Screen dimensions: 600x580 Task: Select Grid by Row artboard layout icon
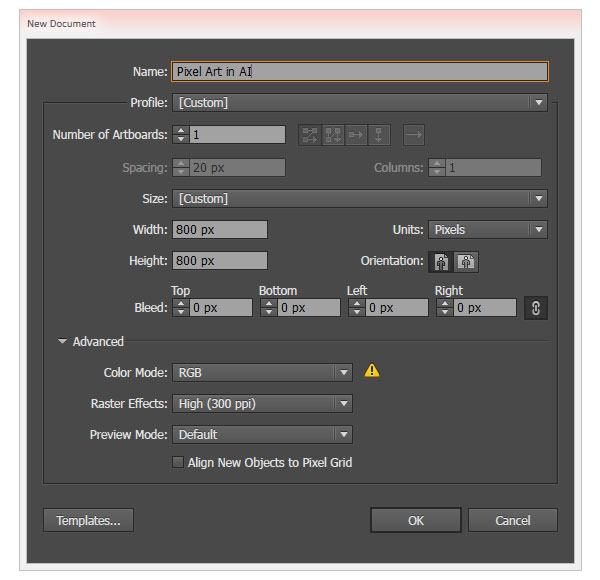tap(310, 135)
